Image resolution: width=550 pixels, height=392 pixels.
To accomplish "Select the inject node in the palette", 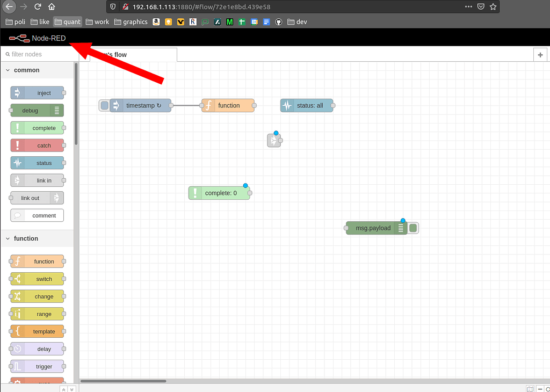I will tap(37, 92).
